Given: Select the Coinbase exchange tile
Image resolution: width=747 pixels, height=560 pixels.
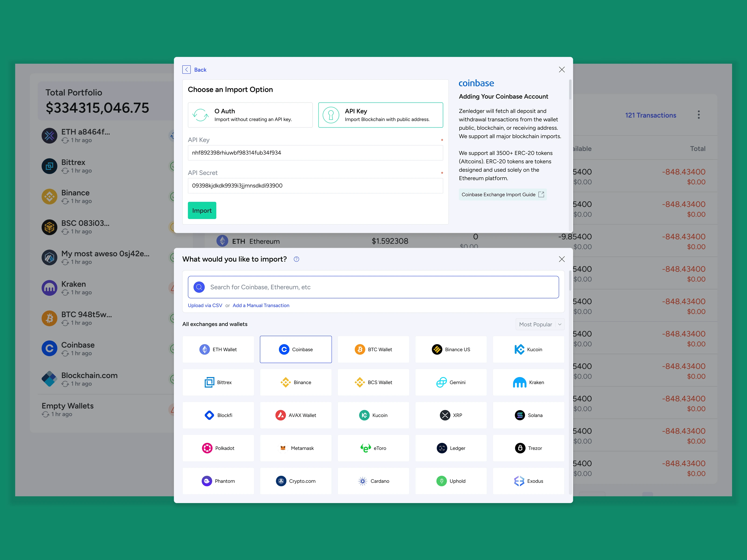Looking at the screenshot, I should 296,349.
